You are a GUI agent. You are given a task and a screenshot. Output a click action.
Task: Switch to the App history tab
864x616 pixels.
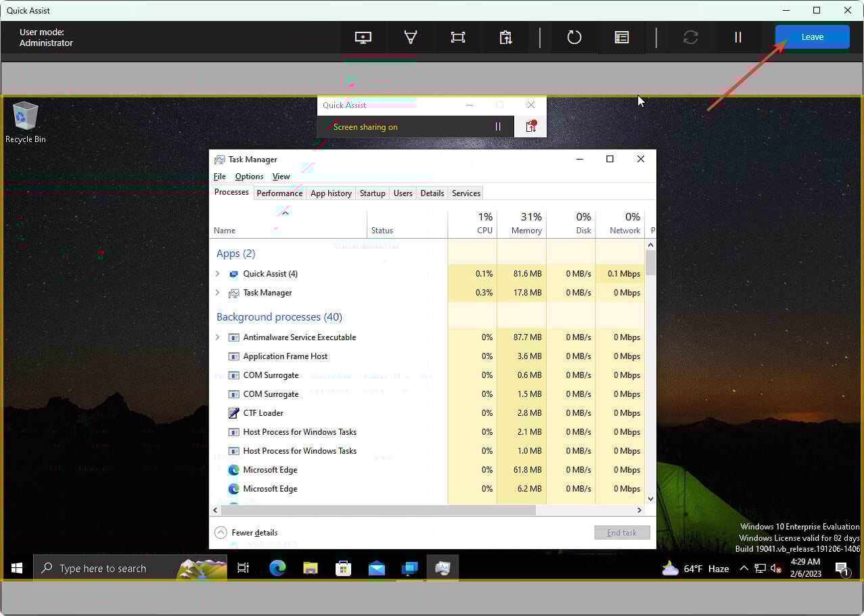click(331, 193)
